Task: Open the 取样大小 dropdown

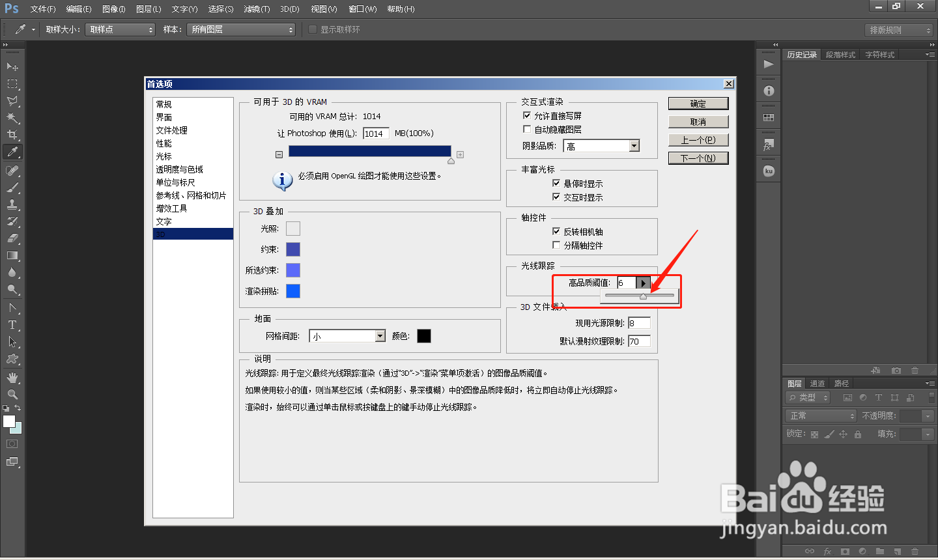Action: [121, 29]
